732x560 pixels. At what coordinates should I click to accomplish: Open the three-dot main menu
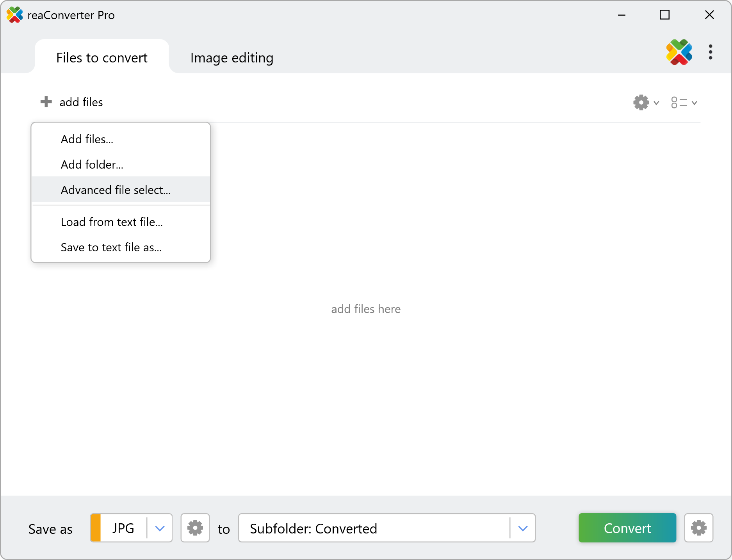[710, 52]
